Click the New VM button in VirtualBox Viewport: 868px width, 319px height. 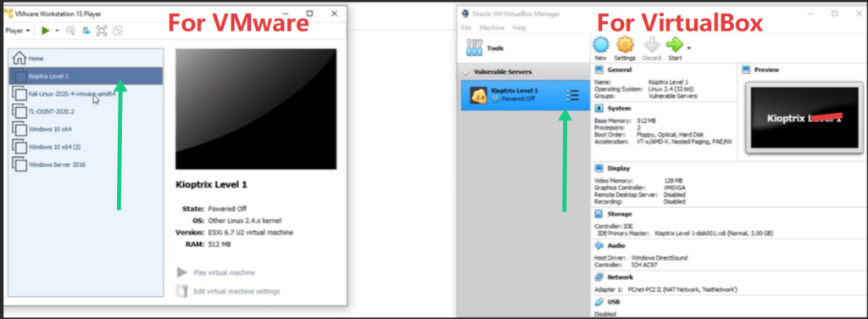pos(601,48)
